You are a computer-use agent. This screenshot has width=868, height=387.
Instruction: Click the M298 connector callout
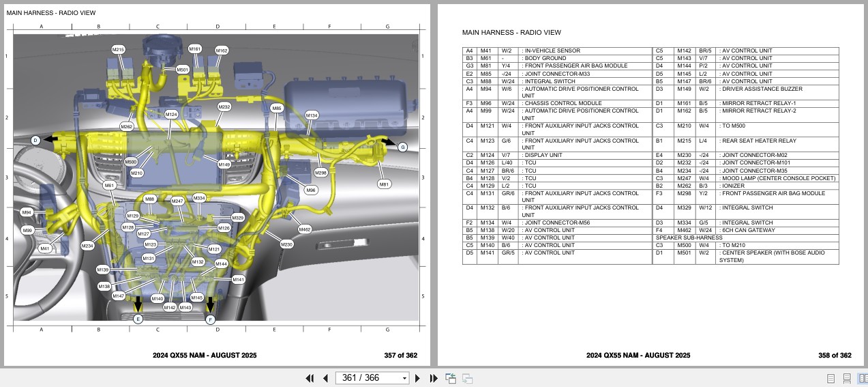click(321, 173)
